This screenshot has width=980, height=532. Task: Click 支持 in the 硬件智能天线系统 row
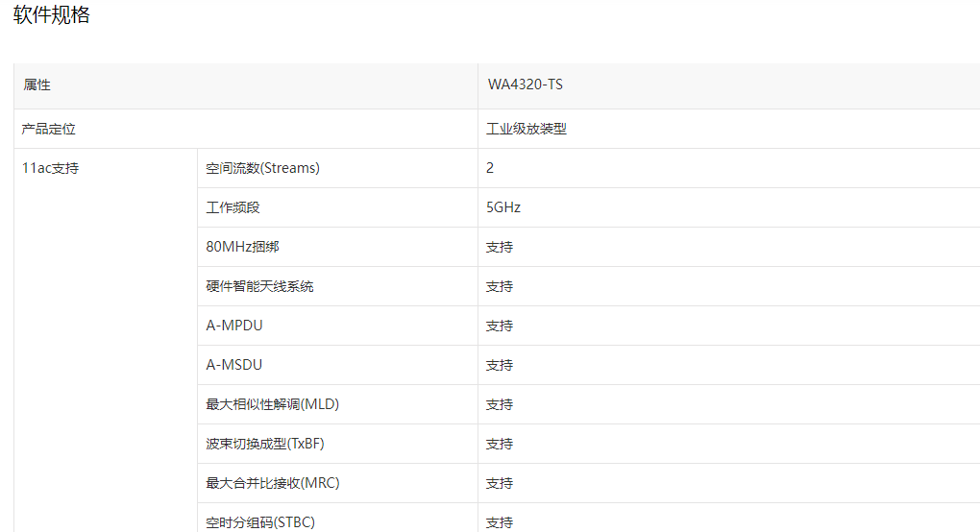[500, 286]
